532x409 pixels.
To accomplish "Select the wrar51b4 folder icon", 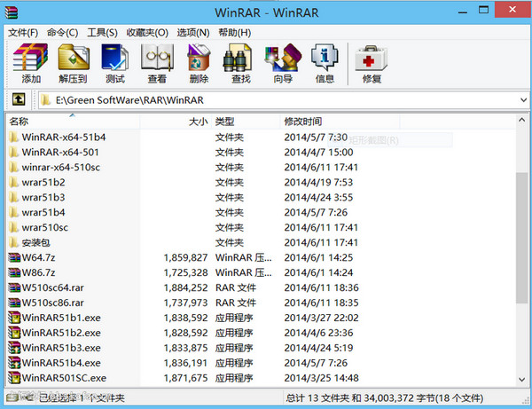I will (x=13, y=212).
